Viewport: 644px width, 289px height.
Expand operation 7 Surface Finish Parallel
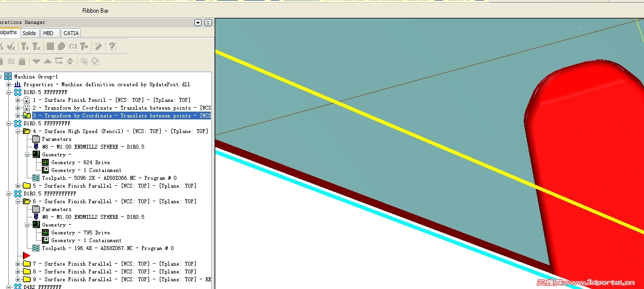pyautogui.click(x=18, y=264)
